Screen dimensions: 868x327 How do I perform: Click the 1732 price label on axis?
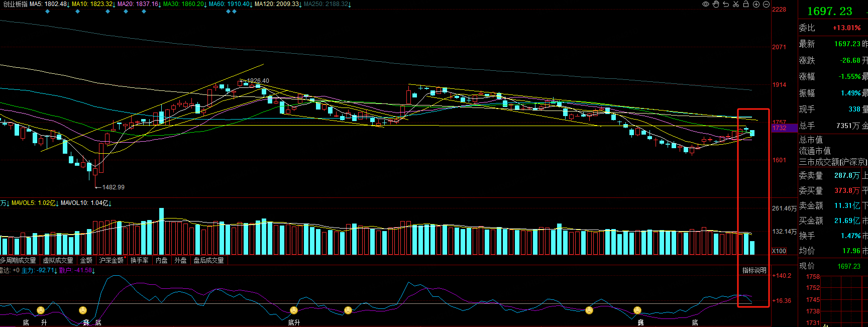pos(780,128)
